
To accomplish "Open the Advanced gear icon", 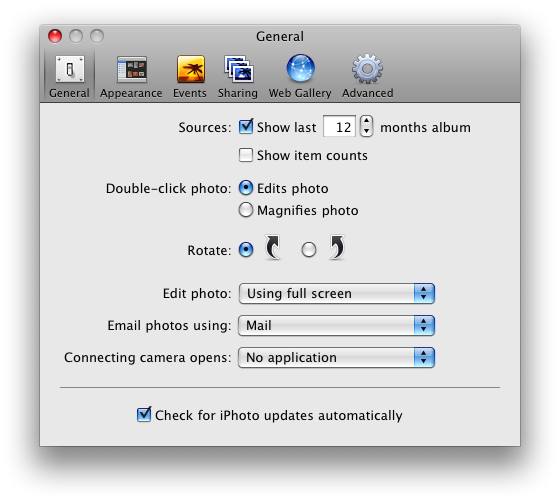I will click(x=367, y=69).
